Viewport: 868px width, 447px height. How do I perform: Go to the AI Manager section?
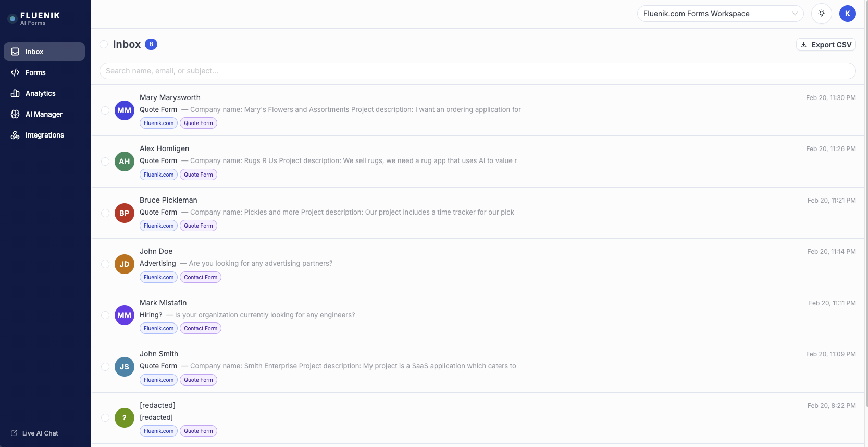(x=44, y=114)
